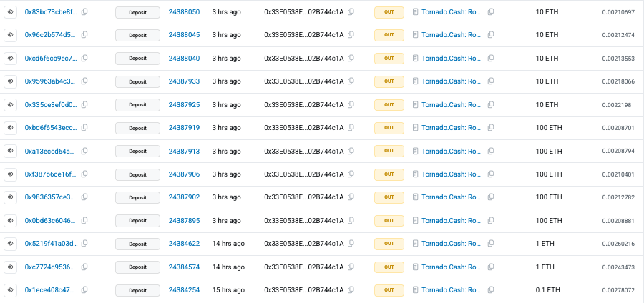This screenshot has width=644, height=303.
Task: Click the OUT badge in block 24387895 row
Action: [x=389, y=221]
